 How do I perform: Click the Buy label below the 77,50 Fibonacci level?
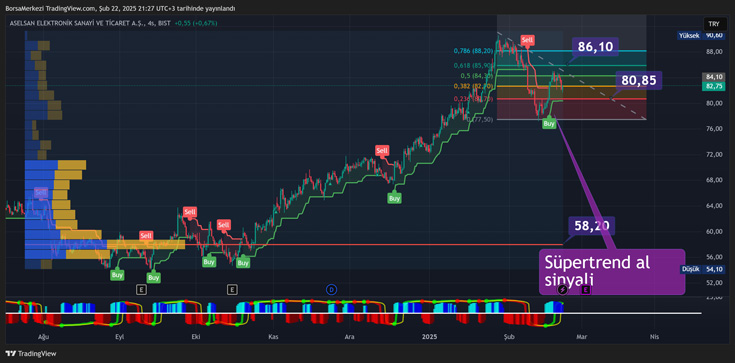(549, 124)
